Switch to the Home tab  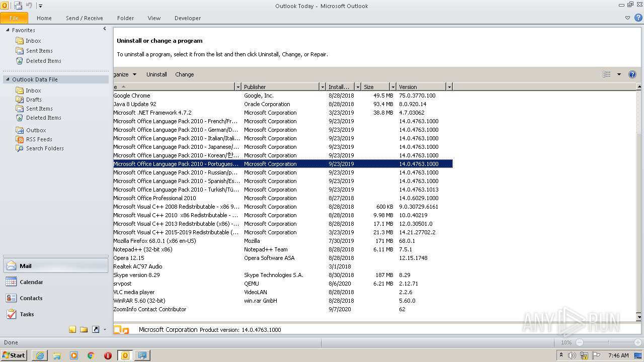click(44, 18)
